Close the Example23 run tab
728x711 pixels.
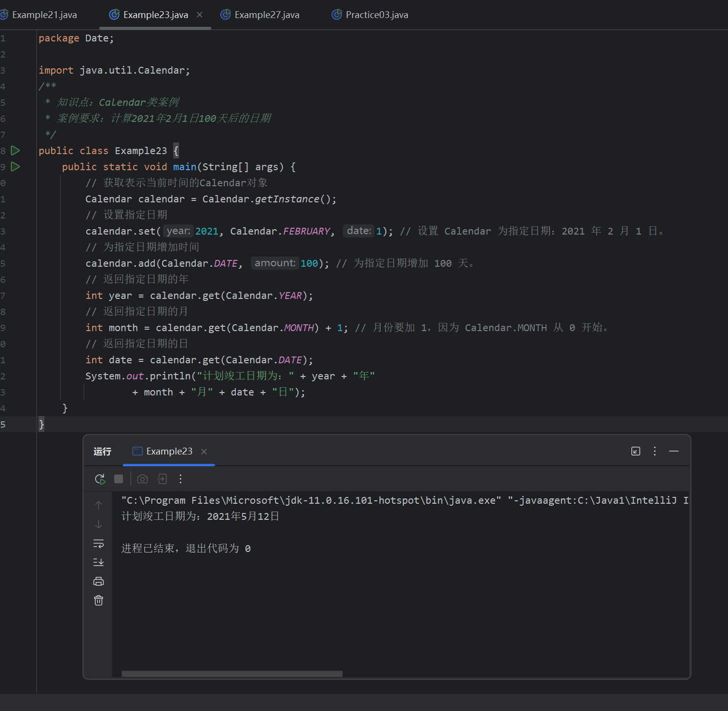[204, 451]
